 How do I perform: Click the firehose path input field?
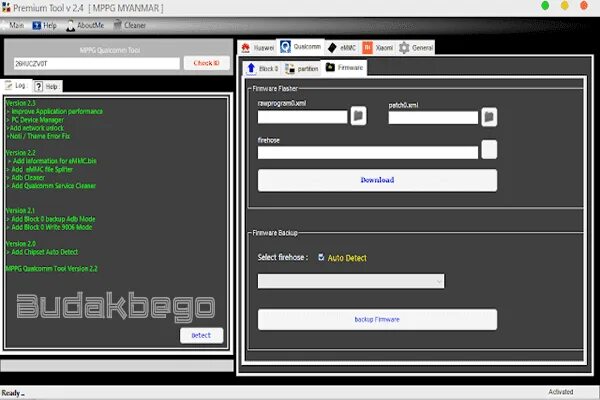pyautogui.click(x=368, y=153)
